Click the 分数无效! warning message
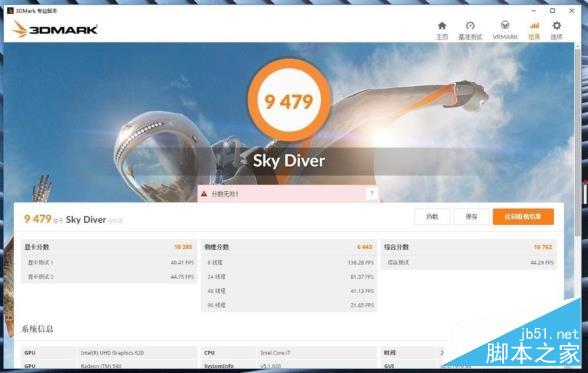588x373 pixels. click(x=225, y=194)
